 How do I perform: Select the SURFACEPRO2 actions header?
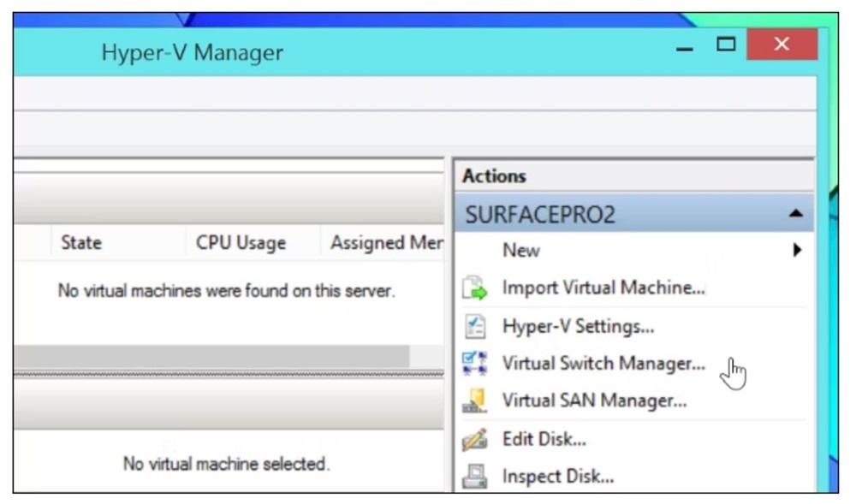539,215
